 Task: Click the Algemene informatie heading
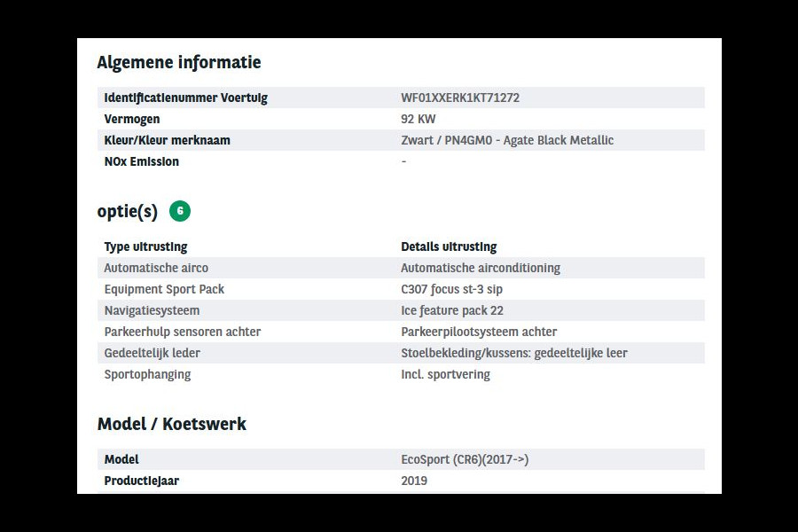click(x=179, y=63)
